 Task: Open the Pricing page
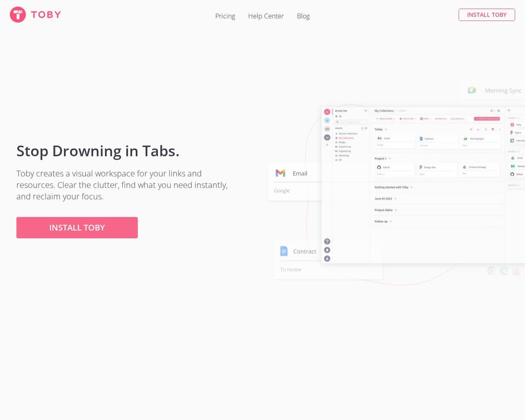click(225, 16)
